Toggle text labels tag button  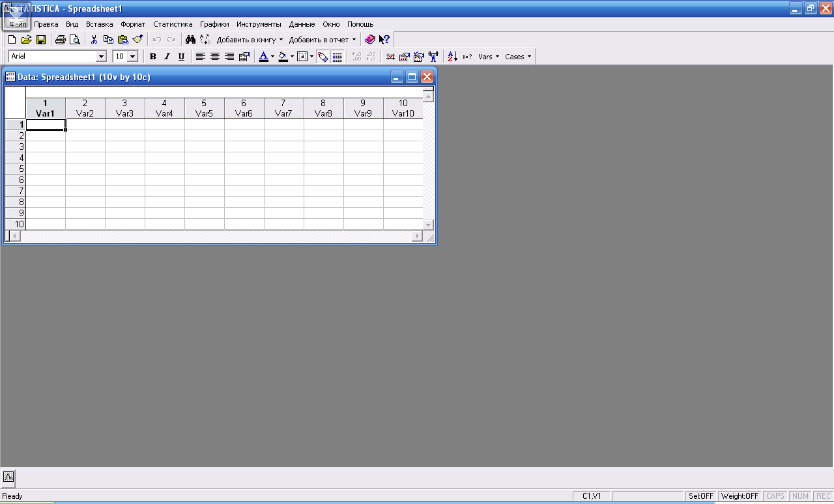pos(323,57)
